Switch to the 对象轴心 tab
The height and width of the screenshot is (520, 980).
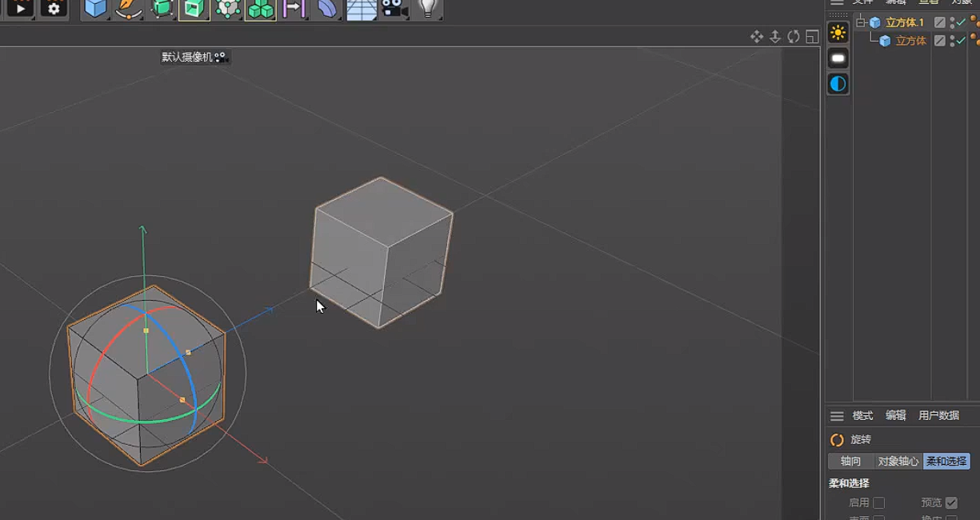coord(898,462)
